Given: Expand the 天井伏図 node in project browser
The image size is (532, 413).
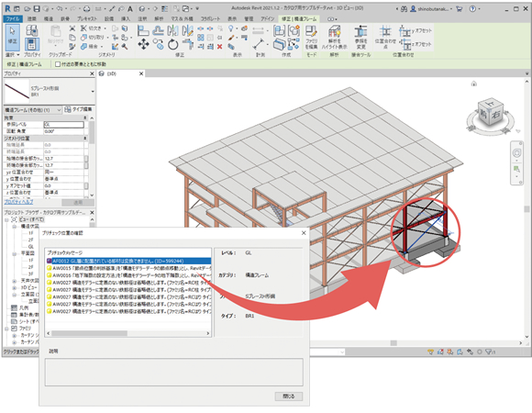Looking at the screenshot, I should point(15,281).
